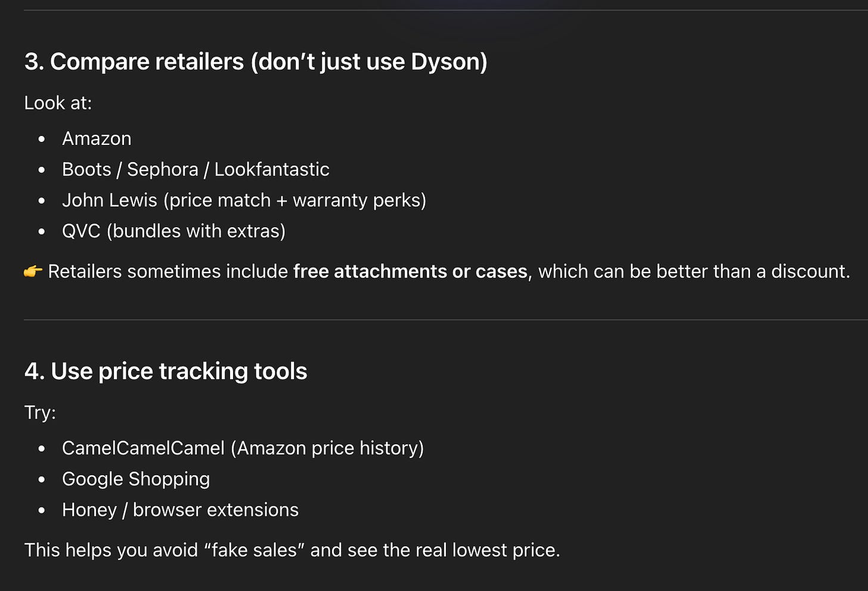868x591 pixels.
Task: Click 'Honey / browser extensions' entry
Action: 180,510
